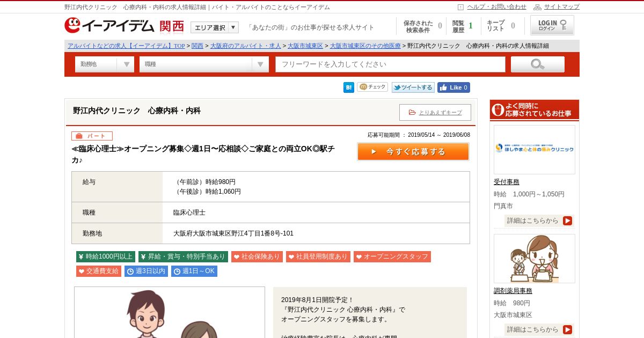Click the ツイートする tweet button
This screenshot has width=644, height=338.
(x=413, y=87)
